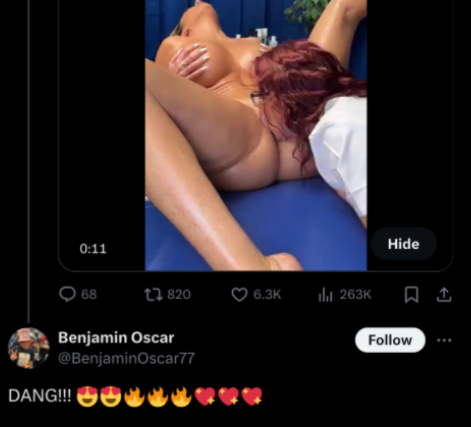Hide the media with Hide button
The height and width of the screenshot is (427, 471).
403,244
